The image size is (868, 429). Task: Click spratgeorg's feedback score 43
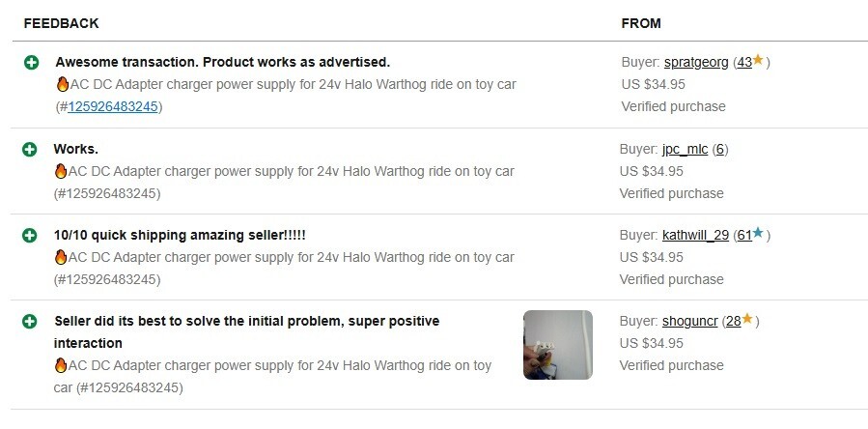point(743,63)
